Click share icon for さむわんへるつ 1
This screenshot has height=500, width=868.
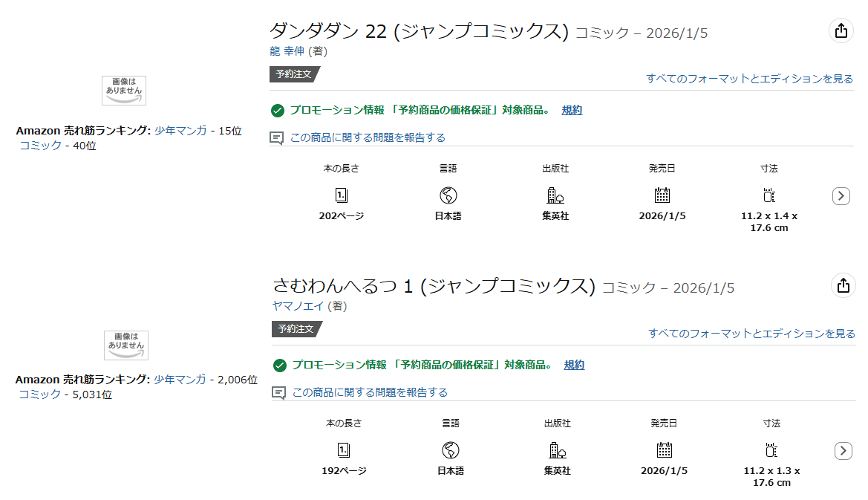pos(843,285)
